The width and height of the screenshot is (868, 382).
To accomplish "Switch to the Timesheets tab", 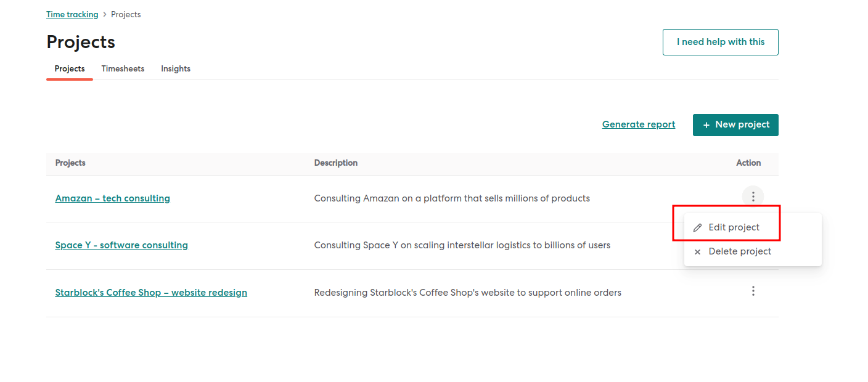I will point(123,68).
